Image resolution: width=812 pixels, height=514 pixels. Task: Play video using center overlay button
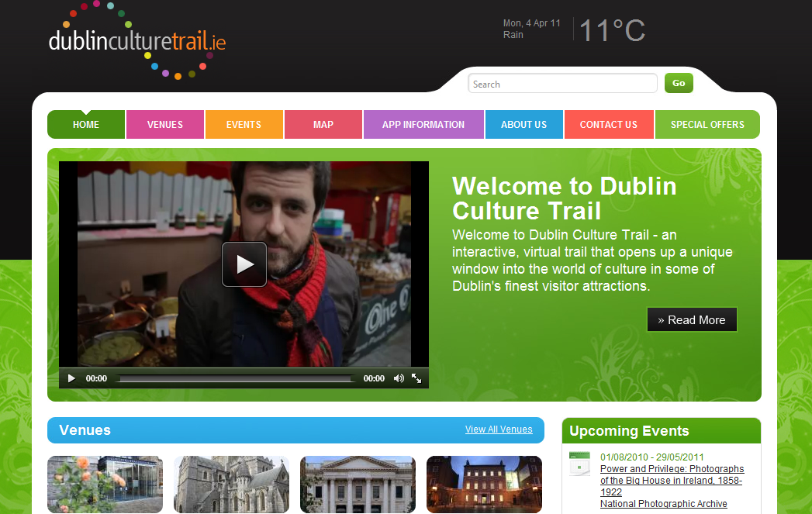[244, 264]
